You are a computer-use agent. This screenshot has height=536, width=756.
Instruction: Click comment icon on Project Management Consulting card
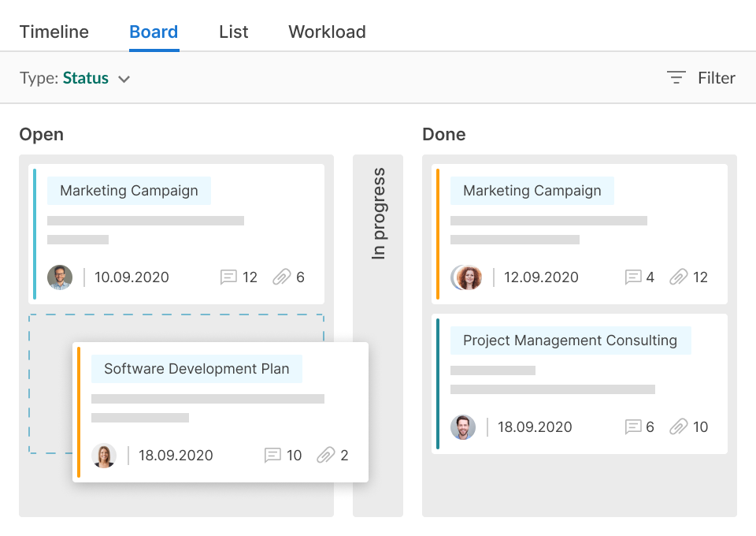(x=633, y=427)
